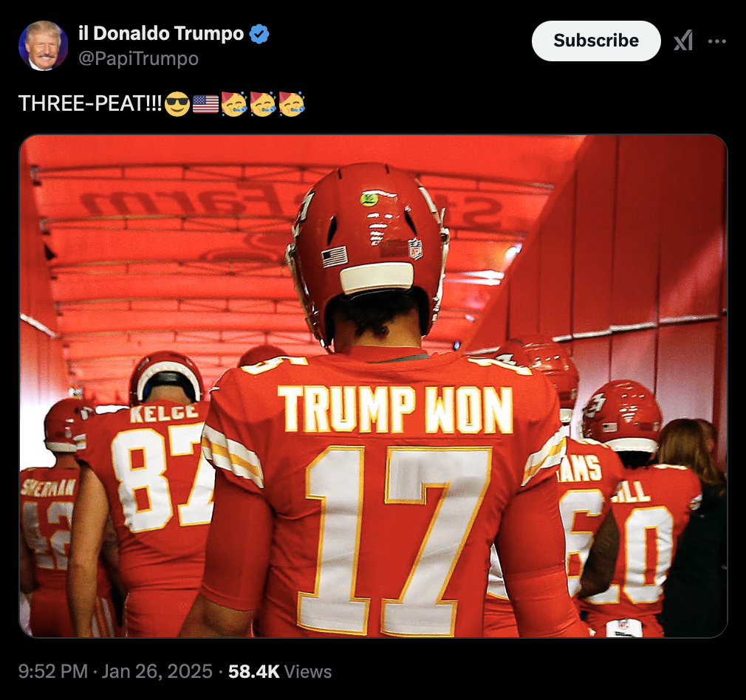The width and height of the screenshot is (746, 700).
Task: Click the US flag decal on the red helmet
Action: tap(335, 256)
